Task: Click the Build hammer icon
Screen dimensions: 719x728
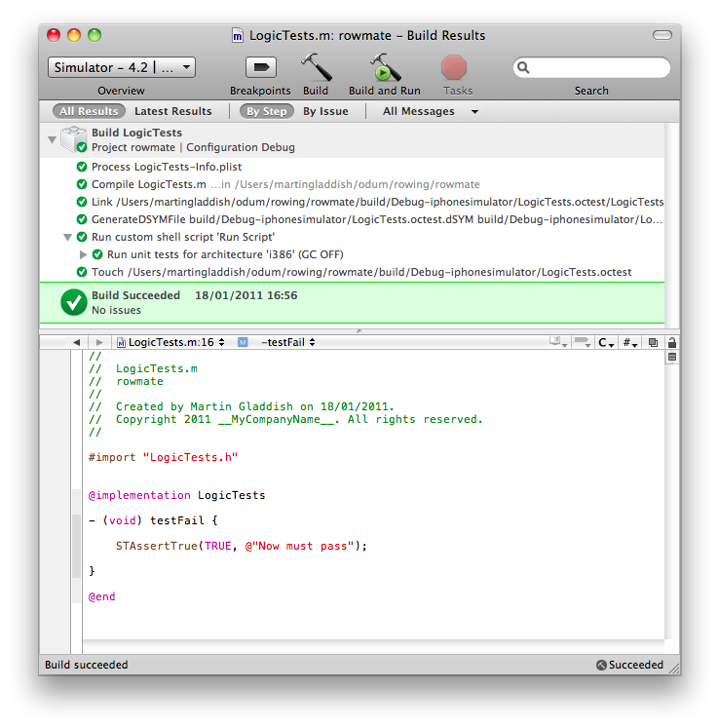Action: pos(316,68)
